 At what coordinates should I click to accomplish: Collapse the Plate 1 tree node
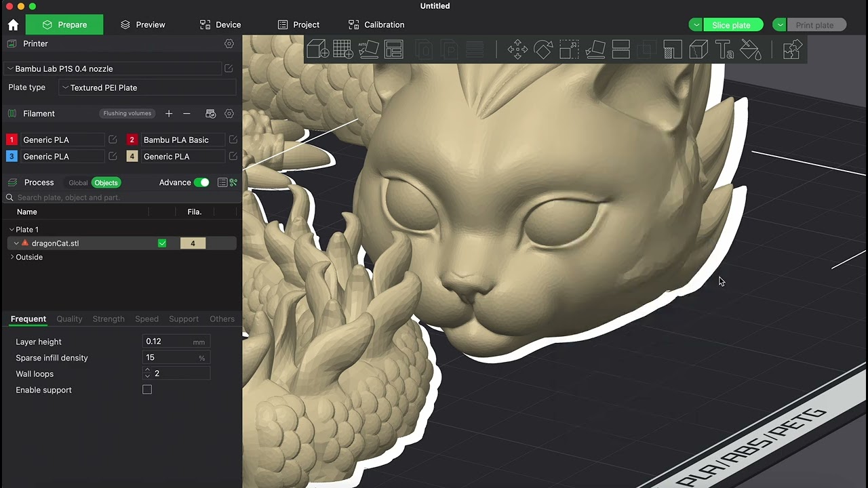[12, 230]
